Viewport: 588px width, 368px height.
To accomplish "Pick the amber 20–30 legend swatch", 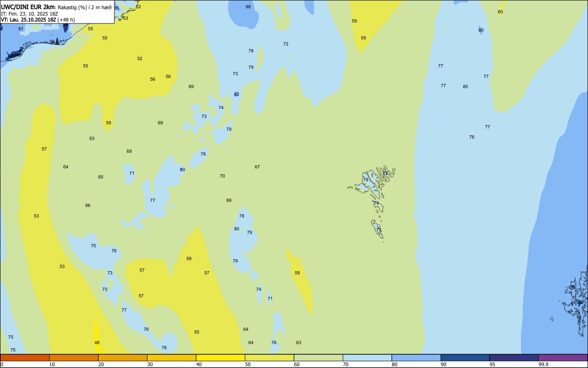I will click(x=123, y=357).
